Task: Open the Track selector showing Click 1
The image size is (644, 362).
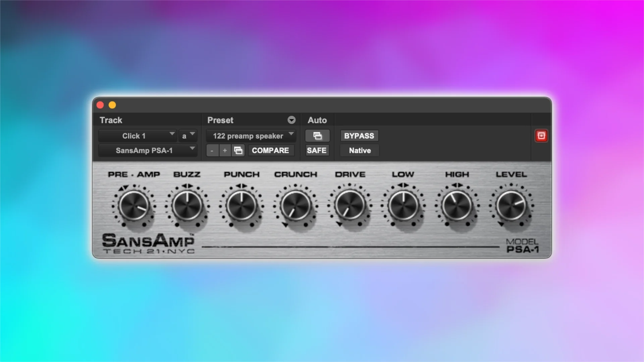Action: pos(138,136)
